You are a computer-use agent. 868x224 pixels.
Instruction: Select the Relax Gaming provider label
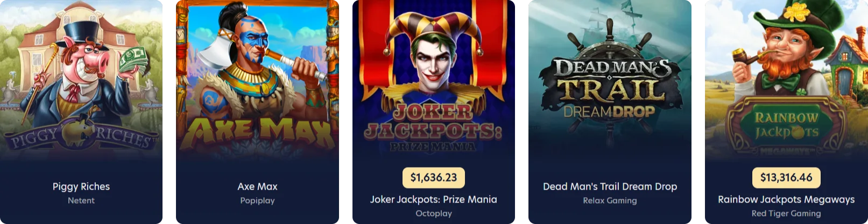click(610, 200)
